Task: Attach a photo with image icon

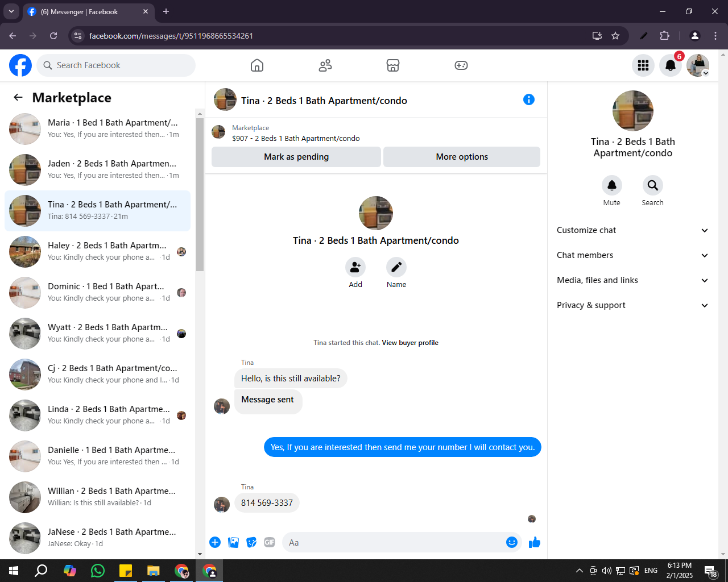Action: [233, 542]
